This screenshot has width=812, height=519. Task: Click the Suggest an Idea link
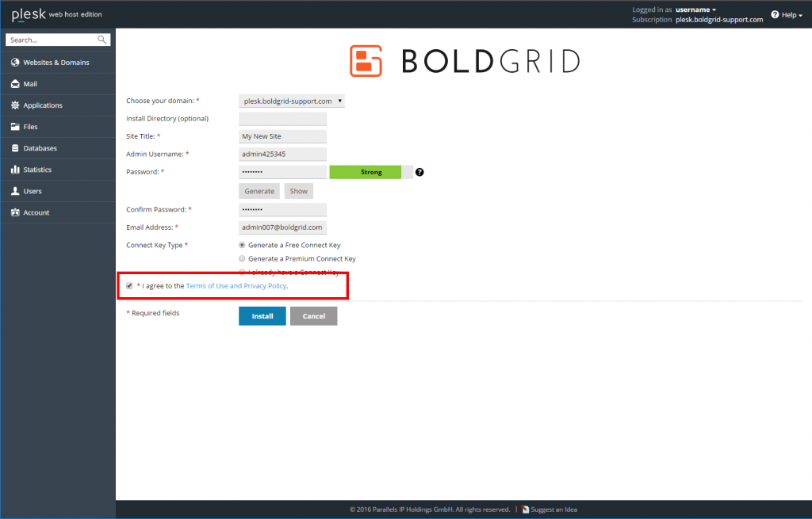pos(553,509)
